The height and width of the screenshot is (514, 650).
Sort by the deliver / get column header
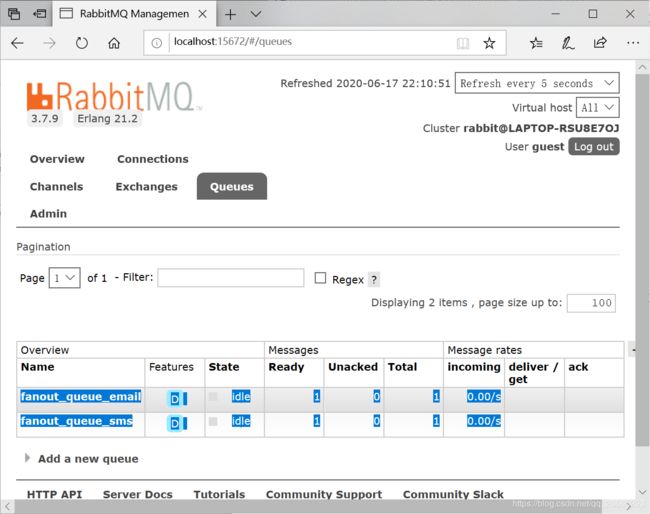[x=533, y=373]
